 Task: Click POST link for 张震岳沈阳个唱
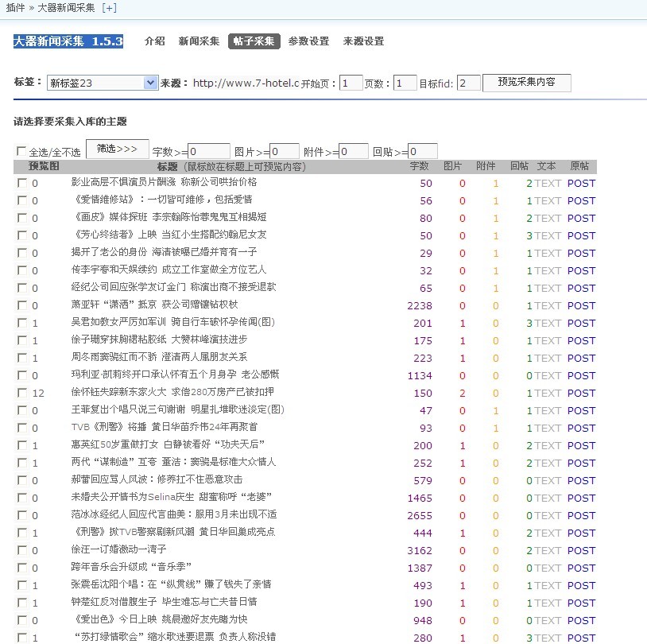(x=581, y=586)
